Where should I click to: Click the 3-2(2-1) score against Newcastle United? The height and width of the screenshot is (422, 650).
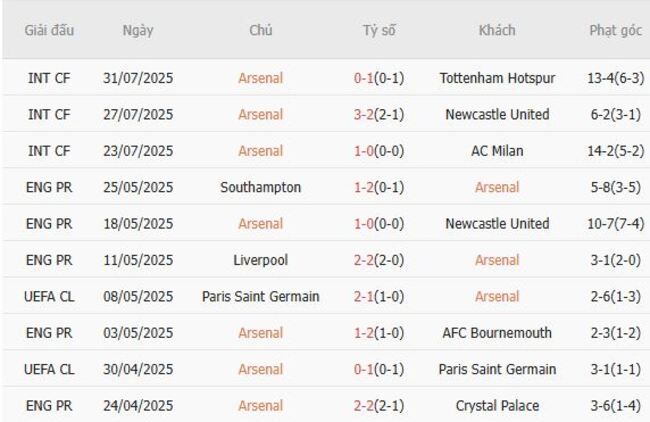[x=379, y=114]
